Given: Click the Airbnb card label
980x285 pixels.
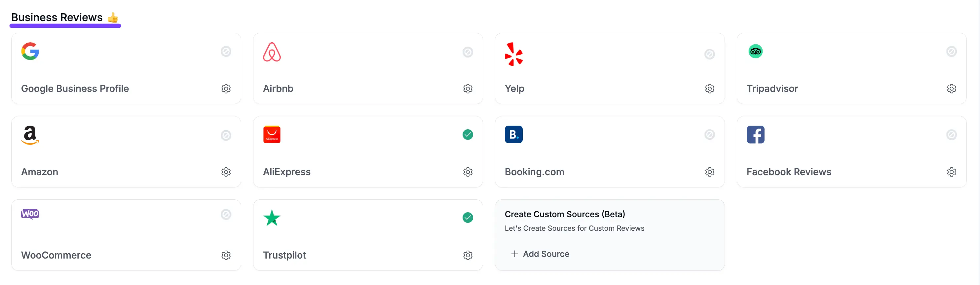Looking at the screenshot, I should 278,89.
